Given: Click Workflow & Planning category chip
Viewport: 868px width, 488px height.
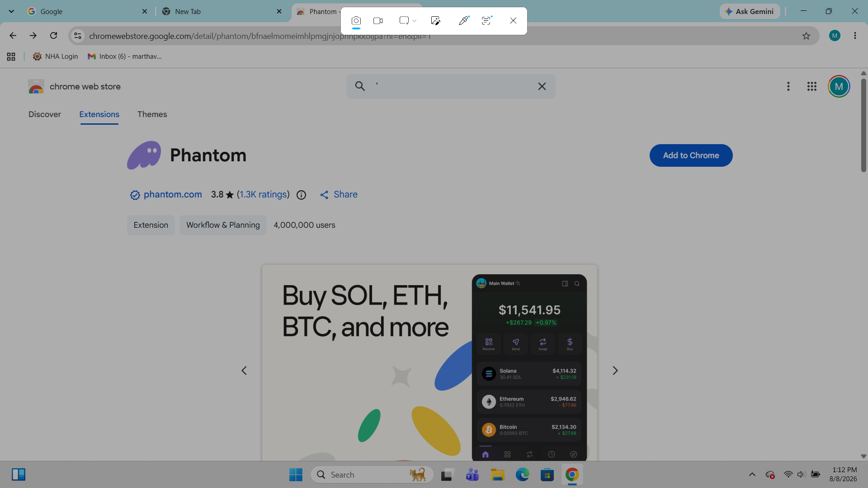Looking at the screenshot, I should coord(223,225).
